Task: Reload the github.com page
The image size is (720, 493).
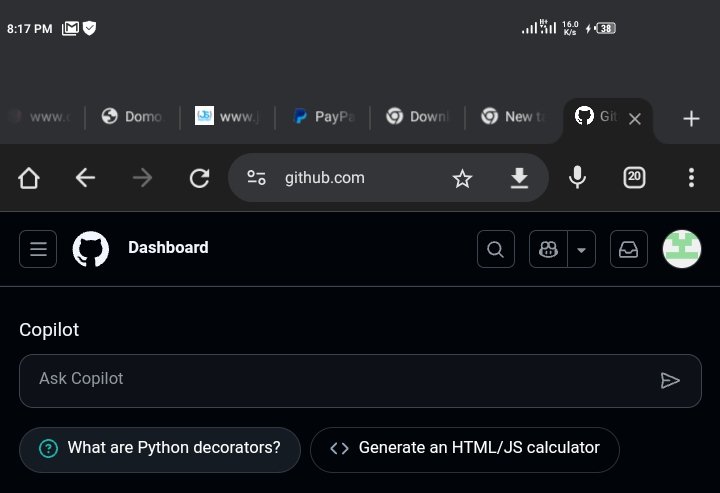Action: (199, 178)
